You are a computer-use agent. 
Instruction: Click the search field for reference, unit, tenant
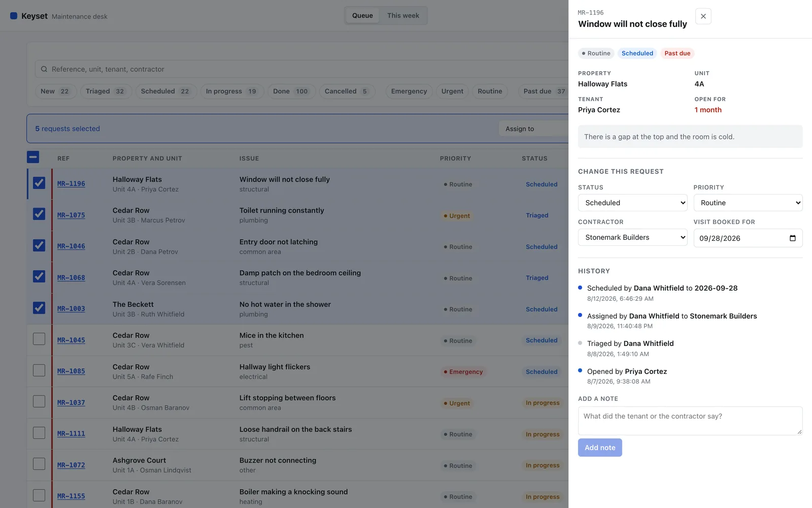[x=301, y=69]
